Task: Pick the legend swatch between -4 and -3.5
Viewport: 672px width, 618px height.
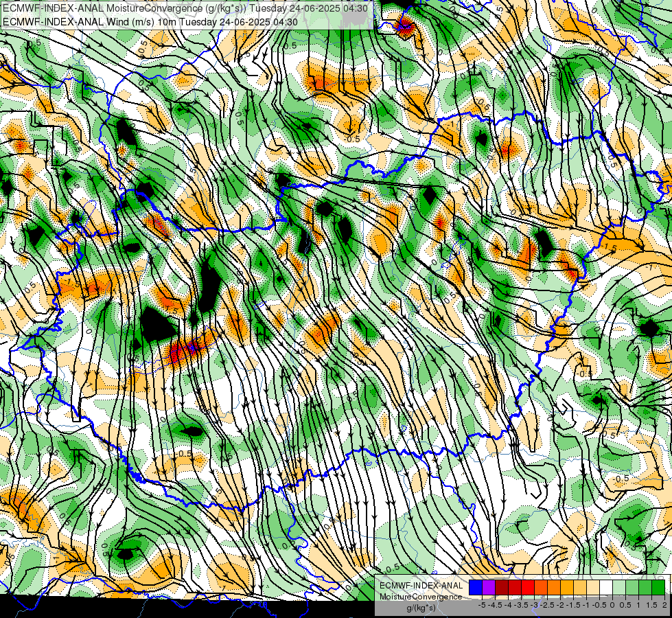Action: 515,588
